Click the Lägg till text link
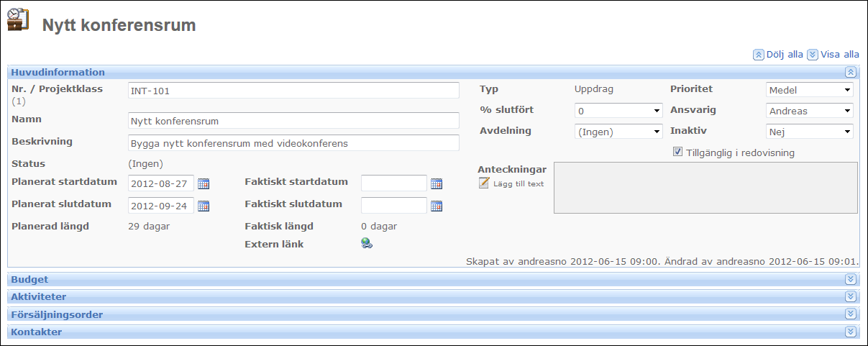 click(518, 184)
